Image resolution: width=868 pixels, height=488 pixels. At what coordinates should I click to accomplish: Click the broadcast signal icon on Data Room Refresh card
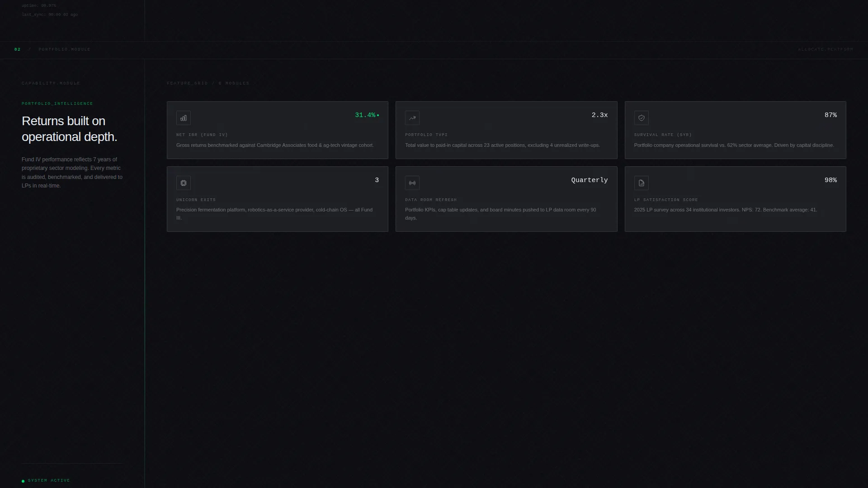(x=412, y=183)
